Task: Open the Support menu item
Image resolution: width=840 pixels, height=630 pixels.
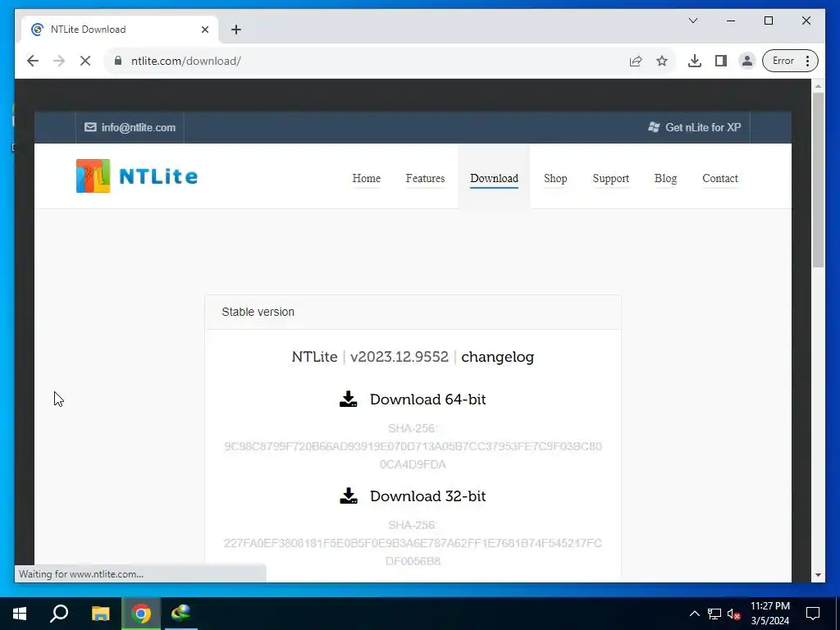Action: coord(610,178)
